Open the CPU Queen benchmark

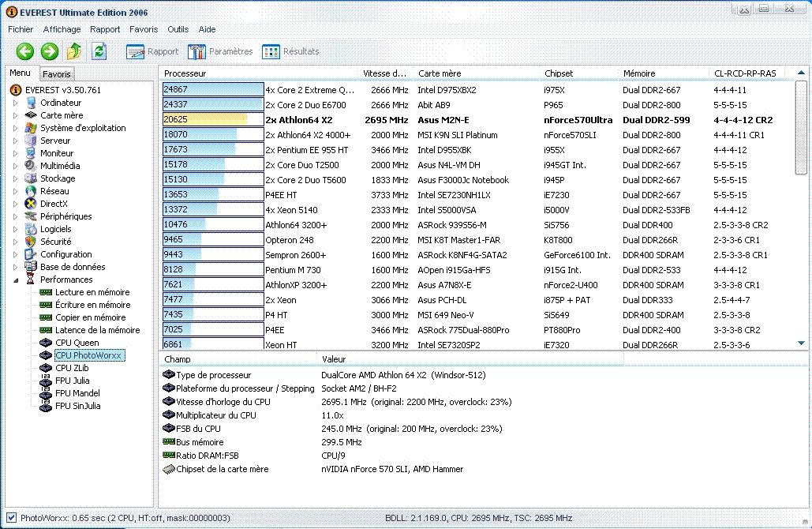[x=77, y=343]
